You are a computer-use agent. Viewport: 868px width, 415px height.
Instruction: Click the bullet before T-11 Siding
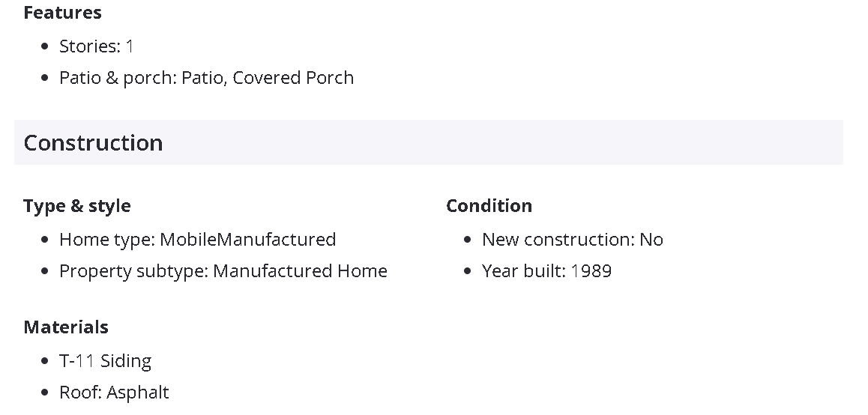click(x=46, y=362)
